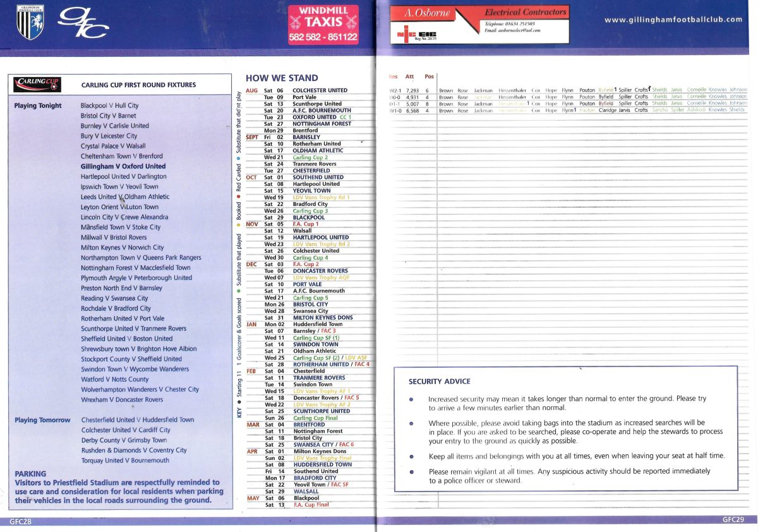Select 'Carling Cup 2' on Wed 21 September

point(311,157)
